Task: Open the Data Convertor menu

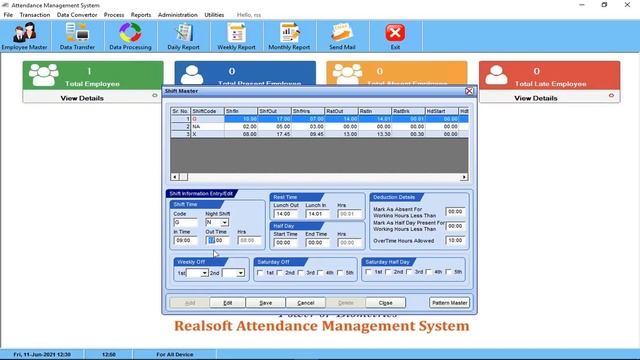Action: point(77,15)
